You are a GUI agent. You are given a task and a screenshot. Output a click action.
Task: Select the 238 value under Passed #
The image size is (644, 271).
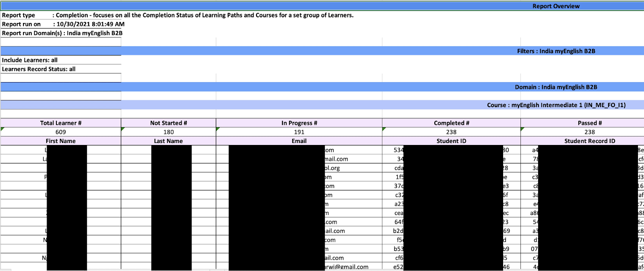tap(582, 132)
